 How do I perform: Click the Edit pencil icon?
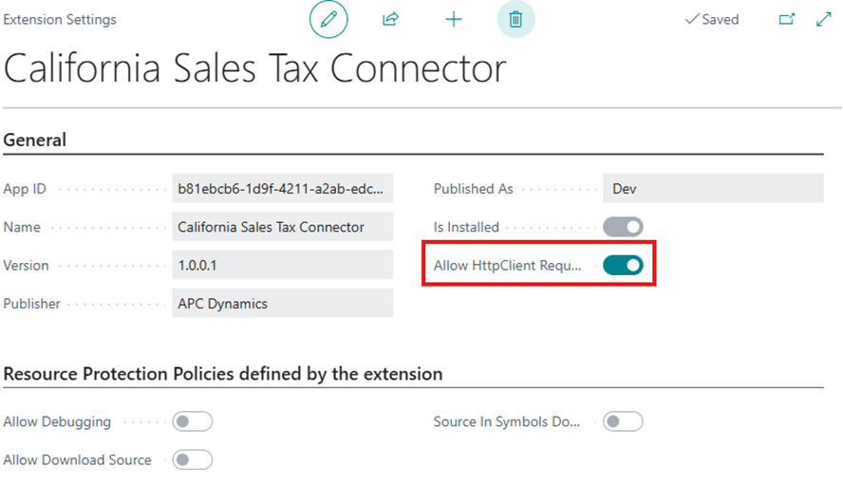pos(328,19)
